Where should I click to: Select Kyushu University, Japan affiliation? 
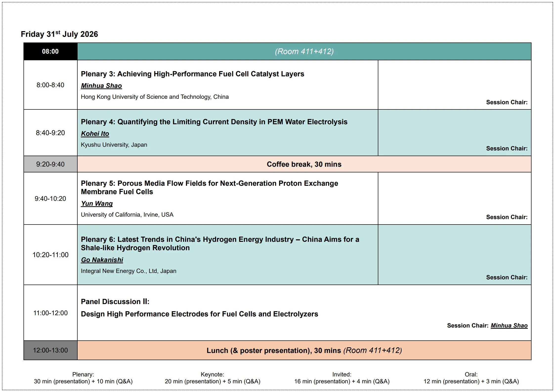pos(114,145)
